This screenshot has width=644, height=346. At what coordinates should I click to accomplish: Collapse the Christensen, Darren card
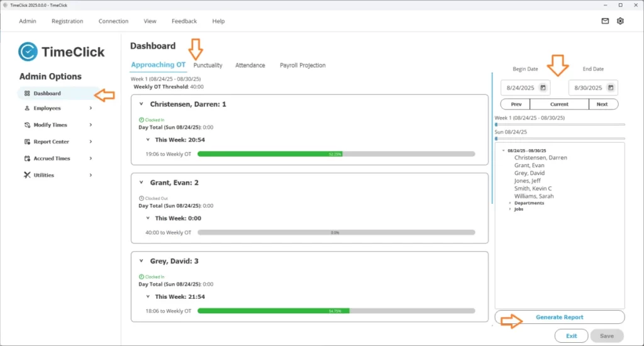[x=142, y=104]
